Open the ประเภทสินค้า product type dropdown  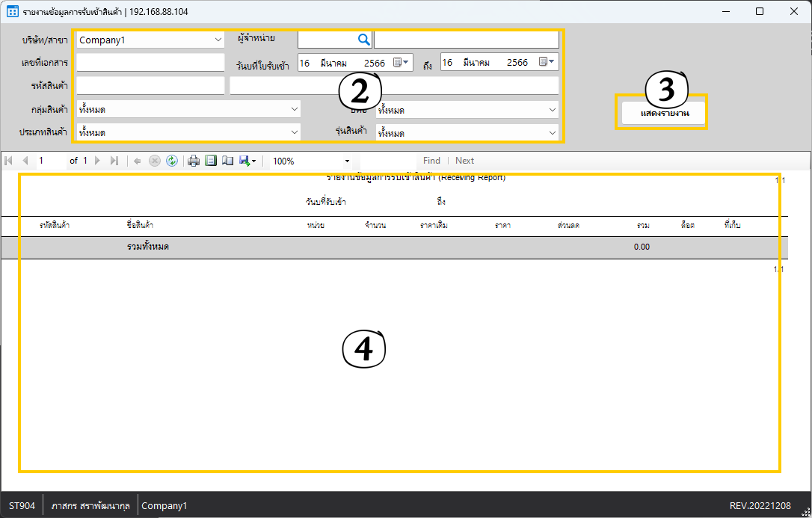point(294,132)
